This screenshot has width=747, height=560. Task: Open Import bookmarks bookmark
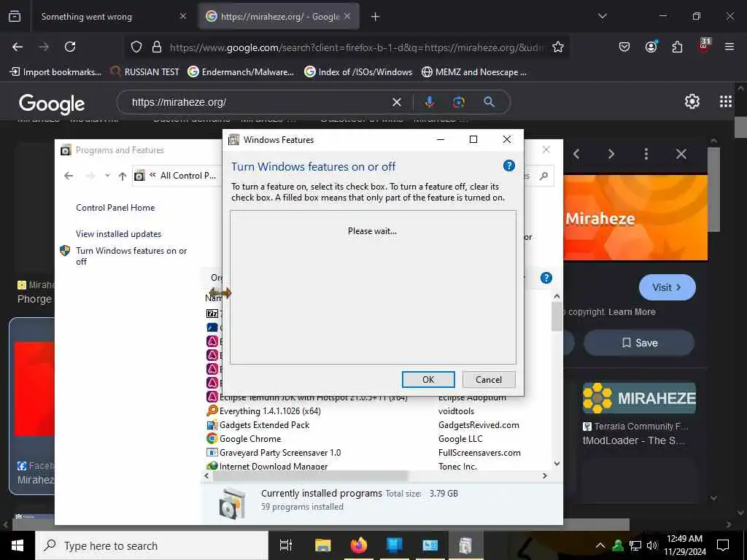55,72
